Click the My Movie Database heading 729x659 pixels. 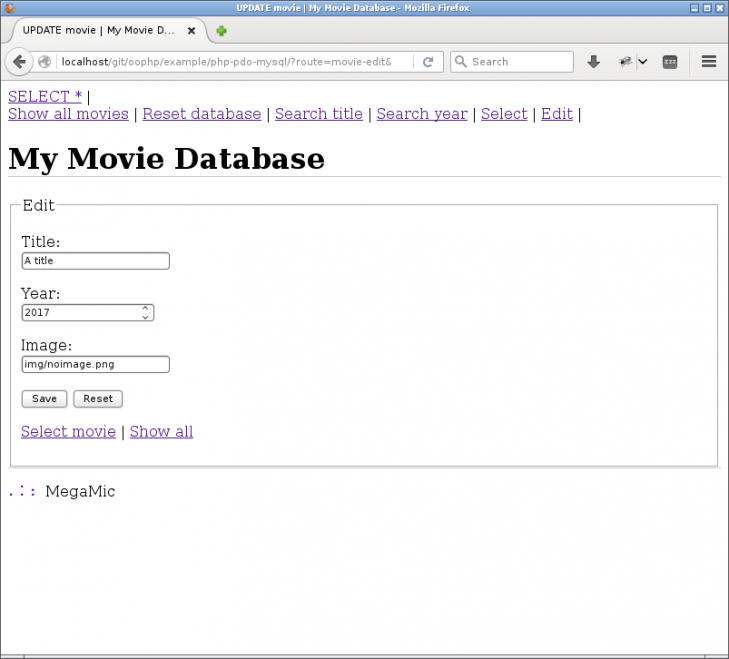[x=166, y=159]
